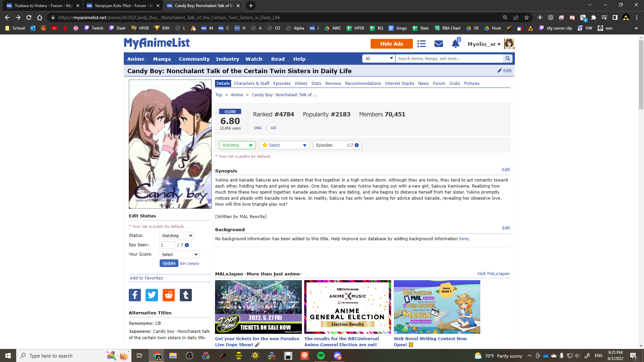This screenshot has width=644, height=362.
Task: Click the AIC studio link
Action: [x=274, y=128]
